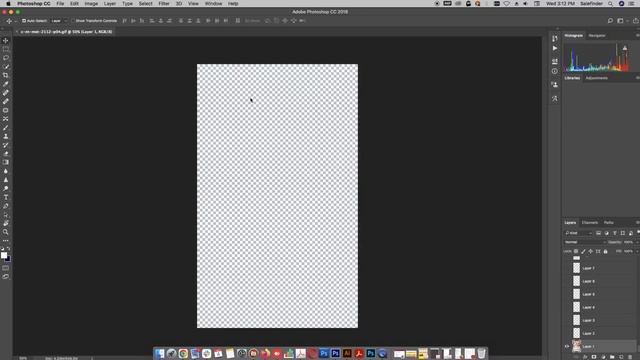Viewport: 640px width, 360px height.
Task: Toggle the Auto-Select checkbox
Action: pos(24,21)
